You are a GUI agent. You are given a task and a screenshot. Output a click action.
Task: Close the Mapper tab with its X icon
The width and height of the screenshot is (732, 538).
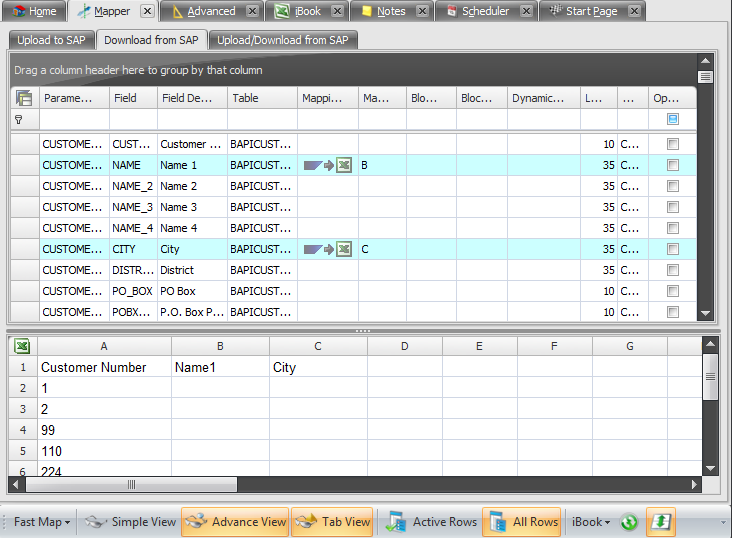click(147, 11)
